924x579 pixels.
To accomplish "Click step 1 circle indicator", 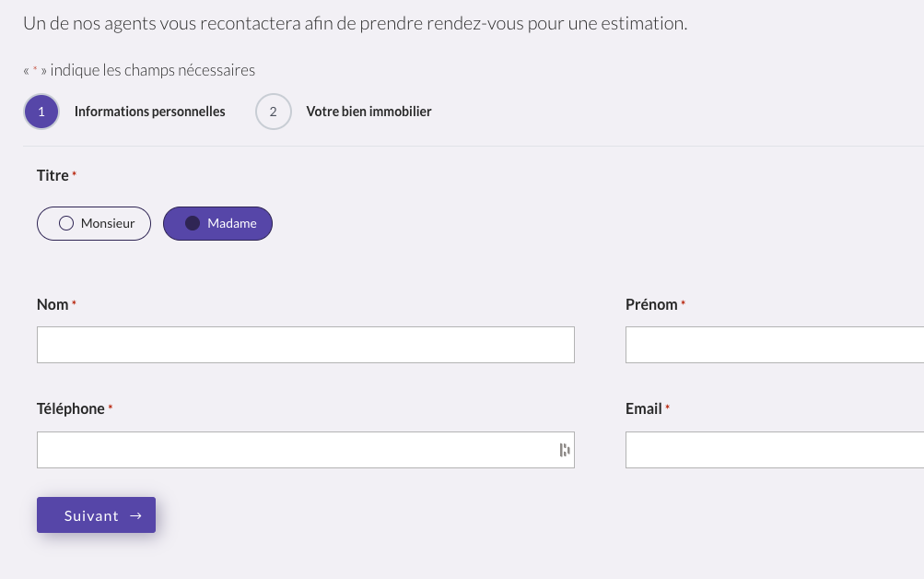I will pyautogui.click(x=41, y=112).
